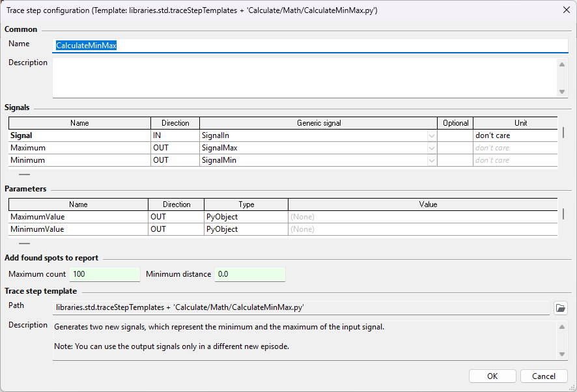Click the (None) value of MaximumValue
This screenshot has width=577, height=392.
pyautogui.click(x=423, y=217)
